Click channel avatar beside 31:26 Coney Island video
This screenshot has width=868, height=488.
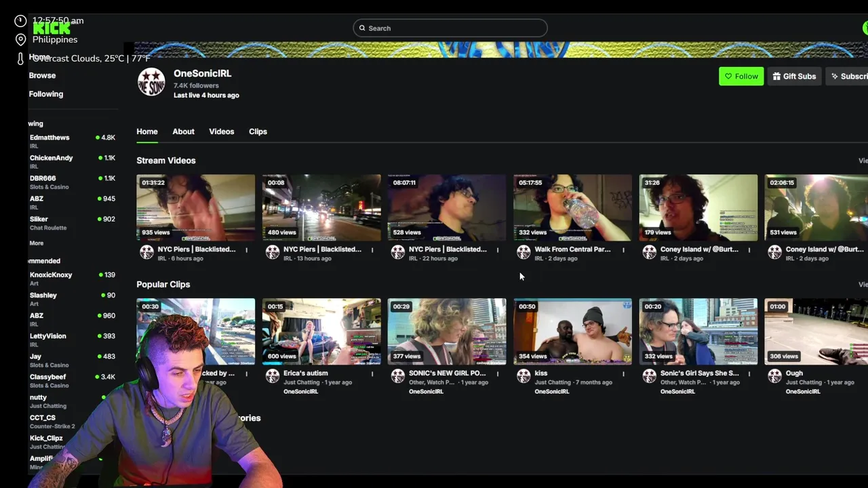(x=650, y=253)
